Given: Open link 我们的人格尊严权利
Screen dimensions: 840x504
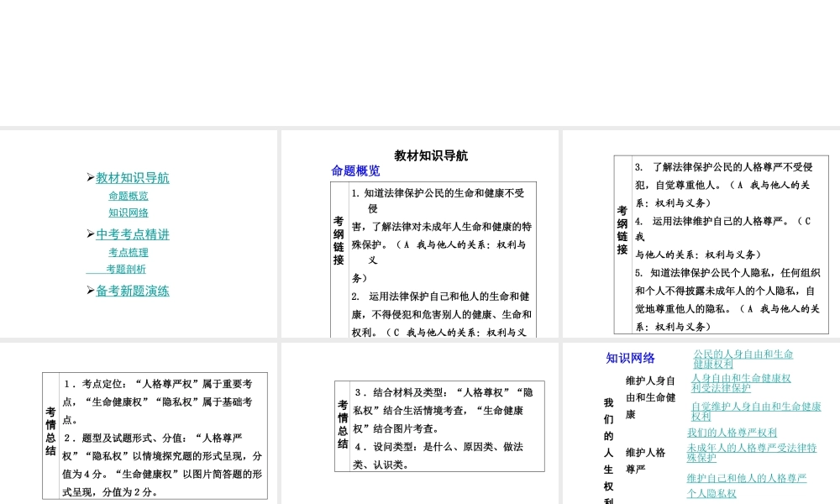Looking at the screenshot, I should point(732,433).
